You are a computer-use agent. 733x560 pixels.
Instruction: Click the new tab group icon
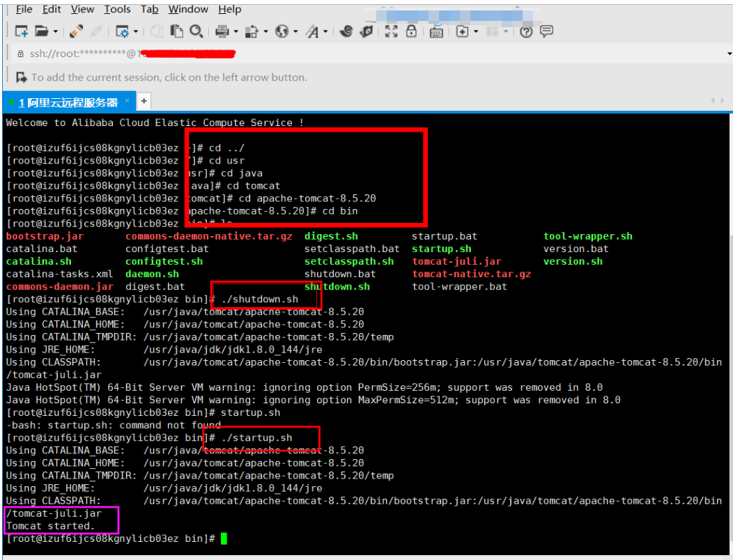click(463, 31)
